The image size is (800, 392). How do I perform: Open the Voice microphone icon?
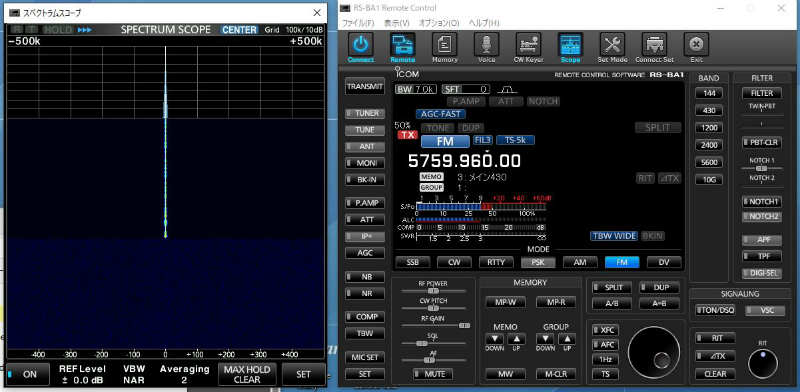[x=486, y=45]
